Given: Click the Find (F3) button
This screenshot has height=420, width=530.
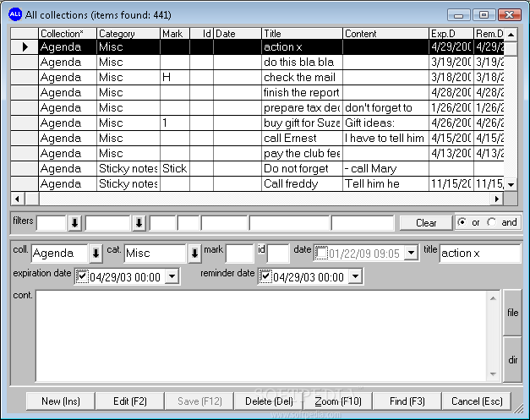Looking at the screenshot, I should (407, 401).
